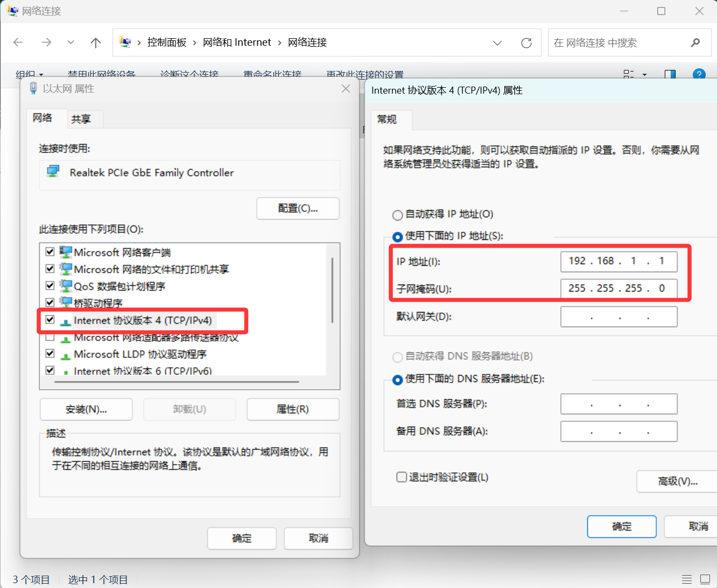The width and height of the screenshot is (717, 588).
Task: Open the view options dropdown arrow
Action: [644, 74]
